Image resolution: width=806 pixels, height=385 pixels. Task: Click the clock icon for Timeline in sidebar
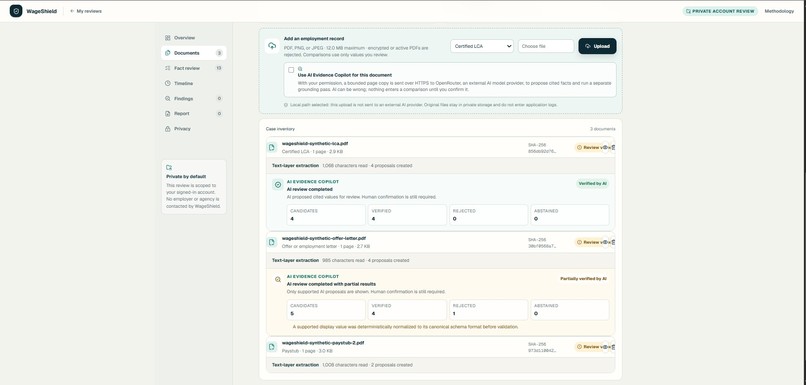(168, 83)
